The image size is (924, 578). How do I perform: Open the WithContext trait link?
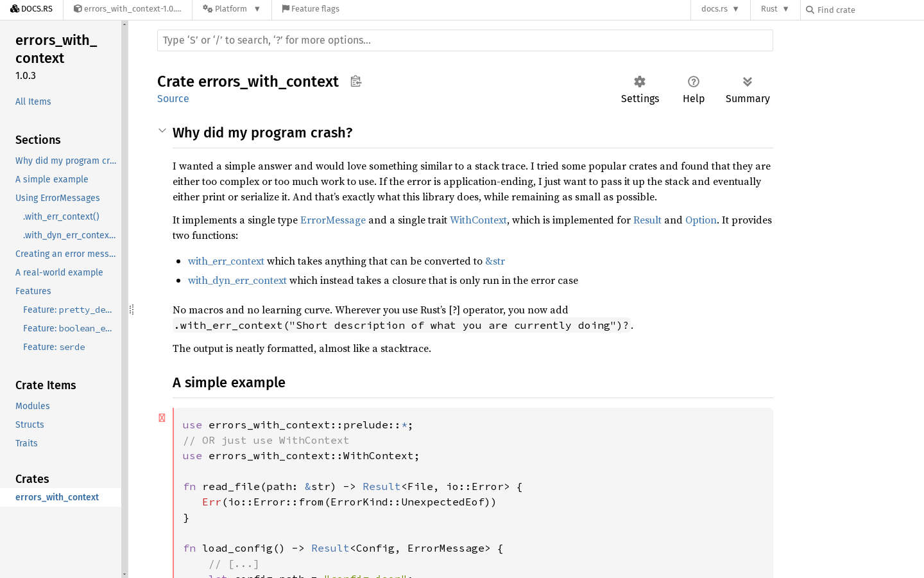tap(478, 220)
